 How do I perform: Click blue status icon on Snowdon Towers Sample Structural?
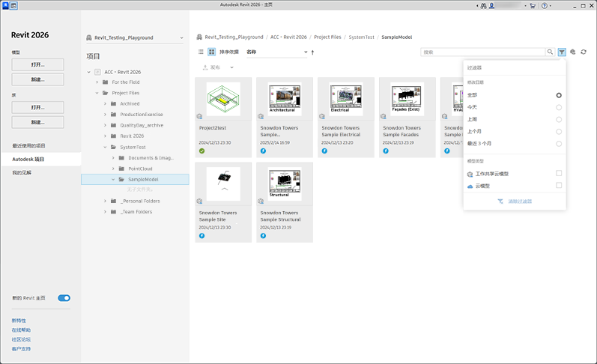(263, 236)
